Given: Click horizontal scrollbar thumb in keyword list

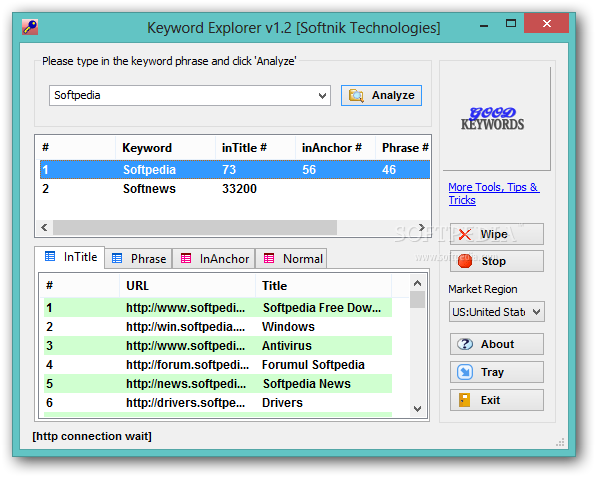Looking at the screenshot, I should coord(195,228).
